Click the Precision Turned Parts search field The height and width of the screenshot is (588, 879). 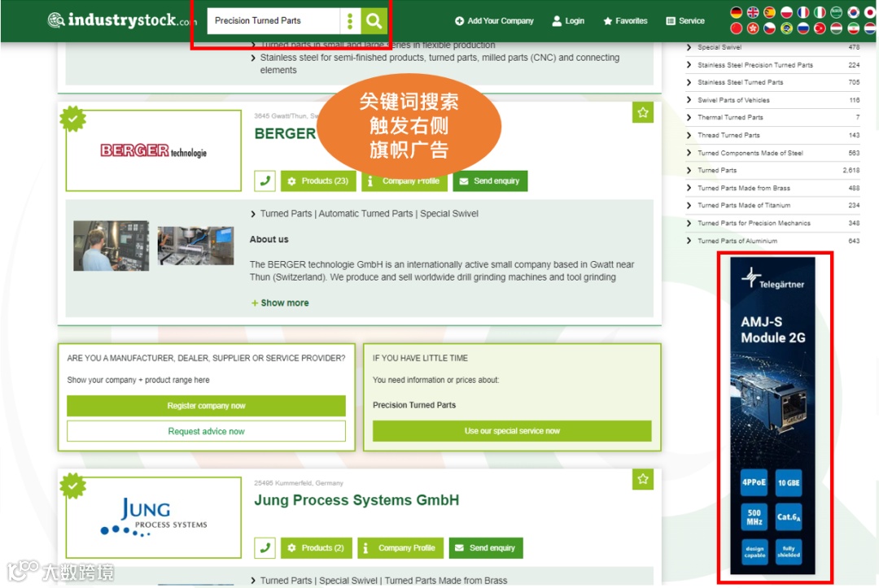click(x=273, y=20)
